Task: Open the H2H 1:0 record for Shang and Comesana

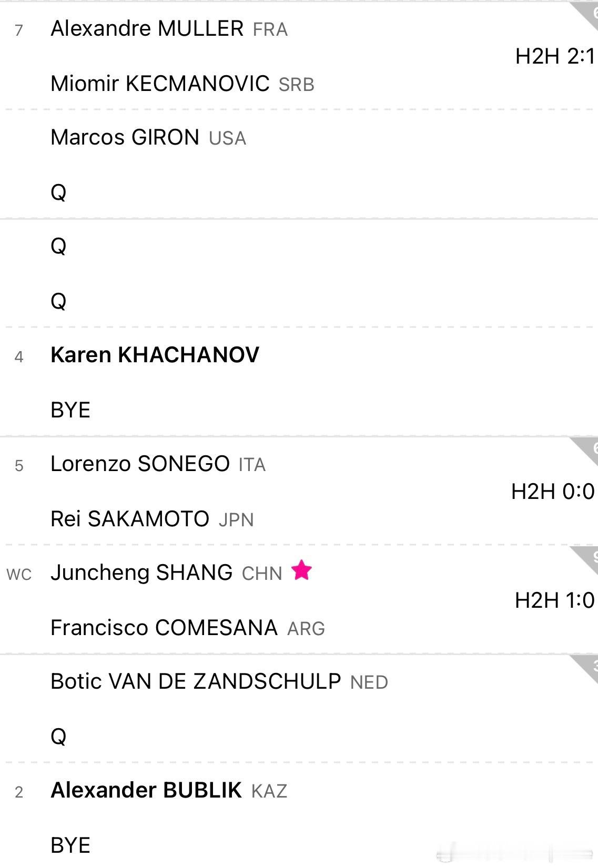Action: click(x=554, y=600)
